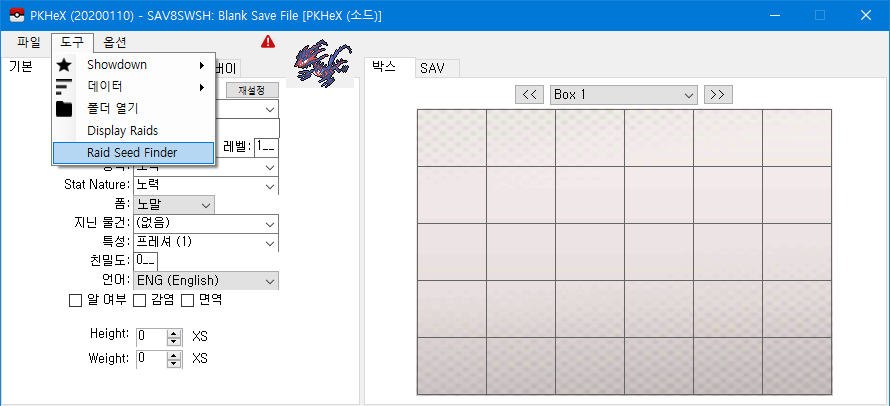This screenshot has width=890, height=406.
Task: Maximize the PKHeX window
Action: [820, 15]
